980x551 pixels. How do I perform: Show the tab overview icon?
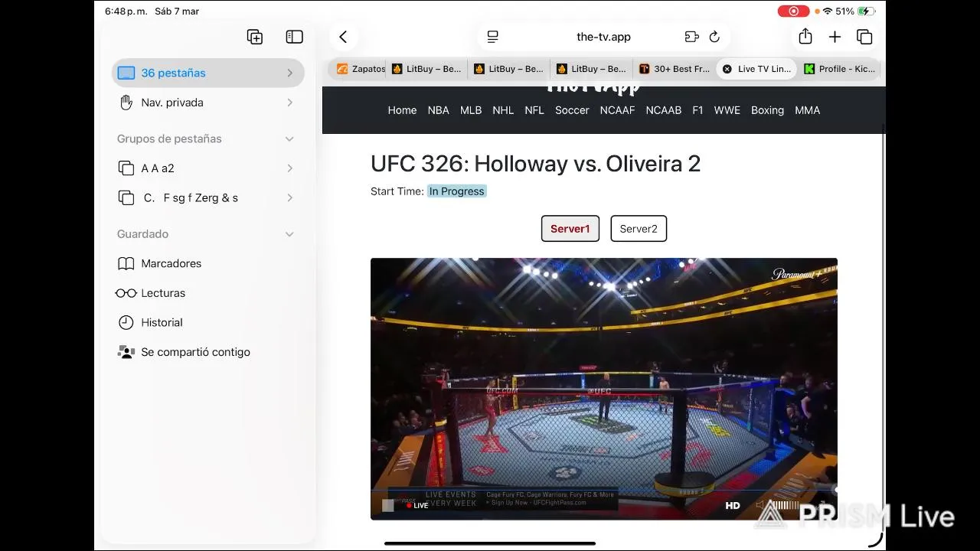865,37
